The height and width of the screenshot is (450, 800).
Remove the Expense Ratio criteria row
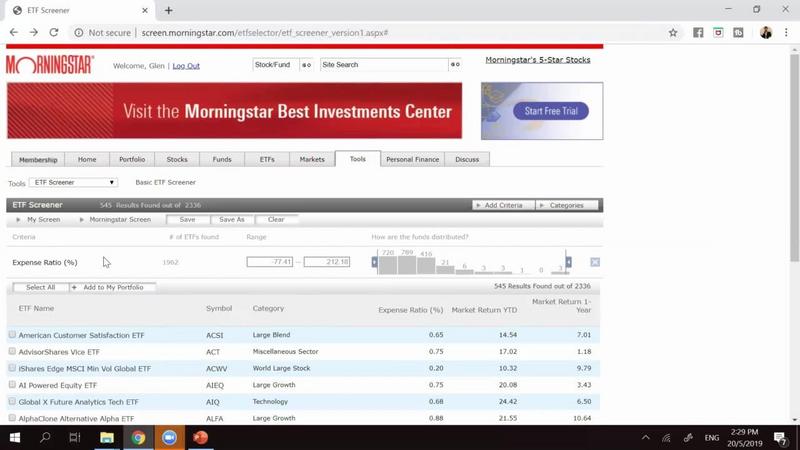(x=595, y=262)
